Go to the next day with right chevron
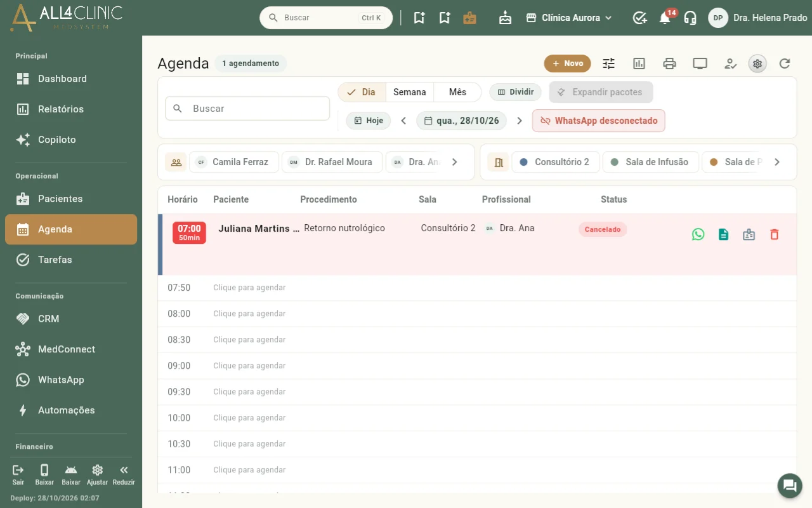 coord(520,121)
